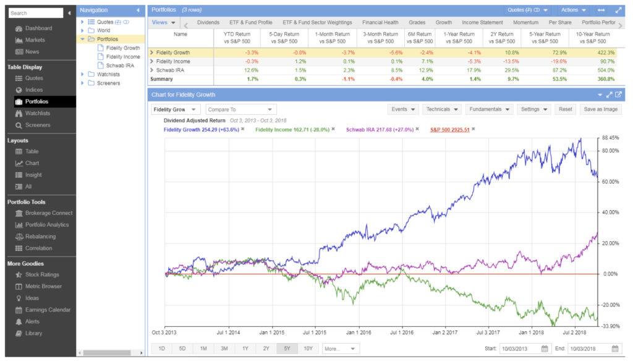Open the Compare To dropdown
Screen dimensions: 633x364
click(241, 109)
